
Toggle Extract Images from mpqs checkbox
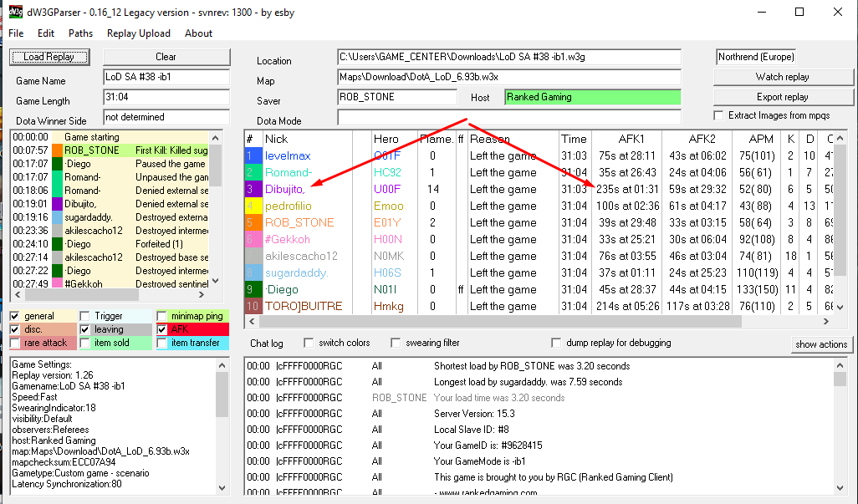[719, 115]
